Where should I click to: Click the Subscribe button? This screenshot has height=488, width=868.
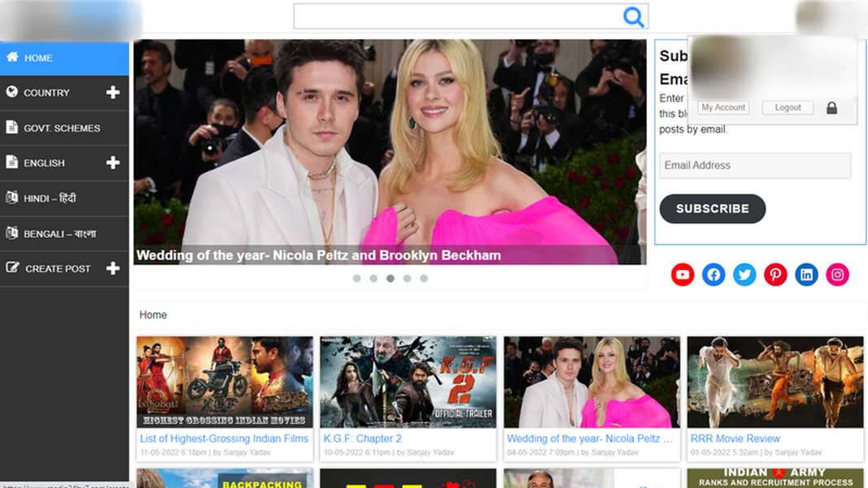pos(713,208)
